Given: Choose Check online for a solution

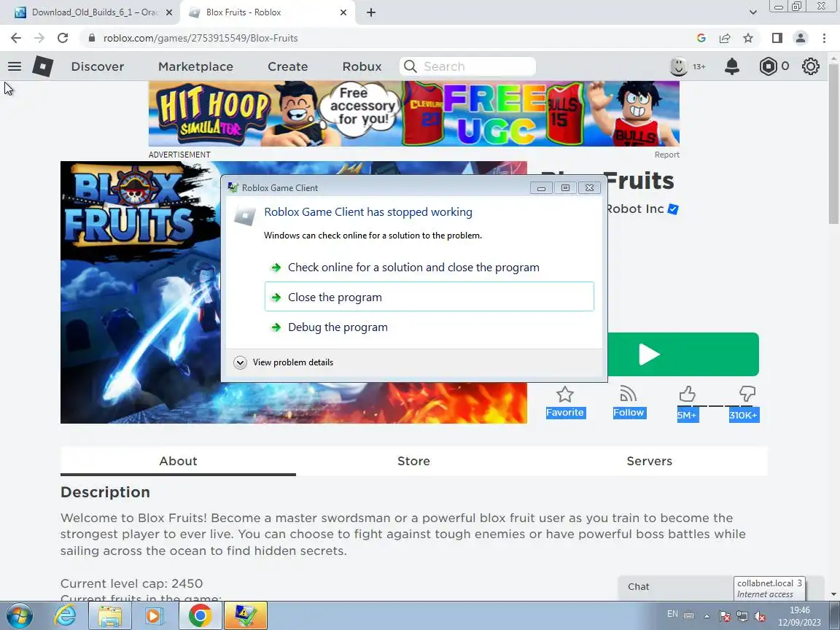Looking at the screenshot, I should pyautogui.click(x=429, y=268).
